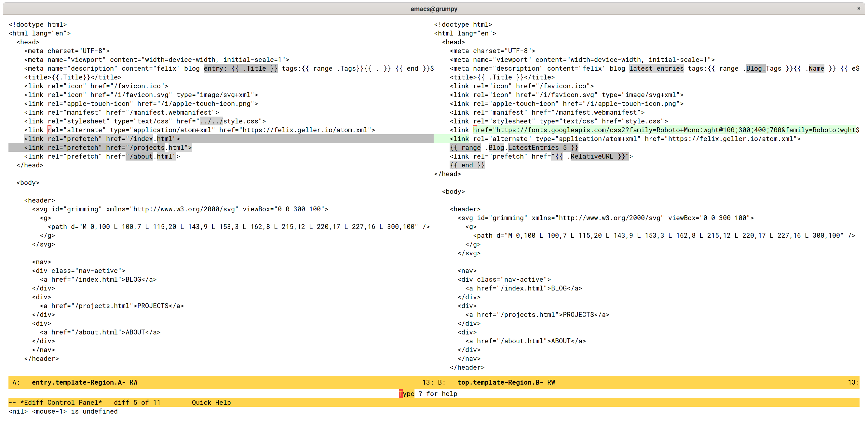Click left pane '/i/favicon.svg' link line
This screenshot has width=868, height=424.
tap(141, 95)
